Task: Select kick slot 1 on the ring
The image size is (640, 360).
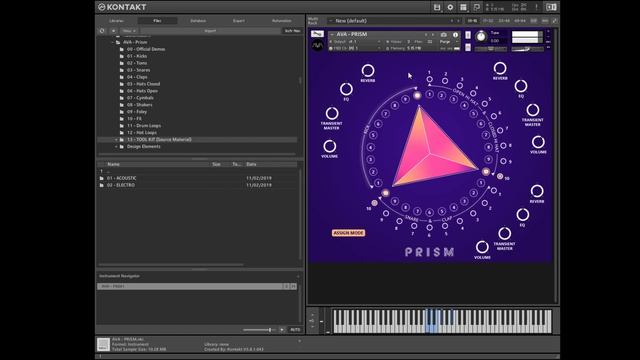Action: tap(378, 183)
